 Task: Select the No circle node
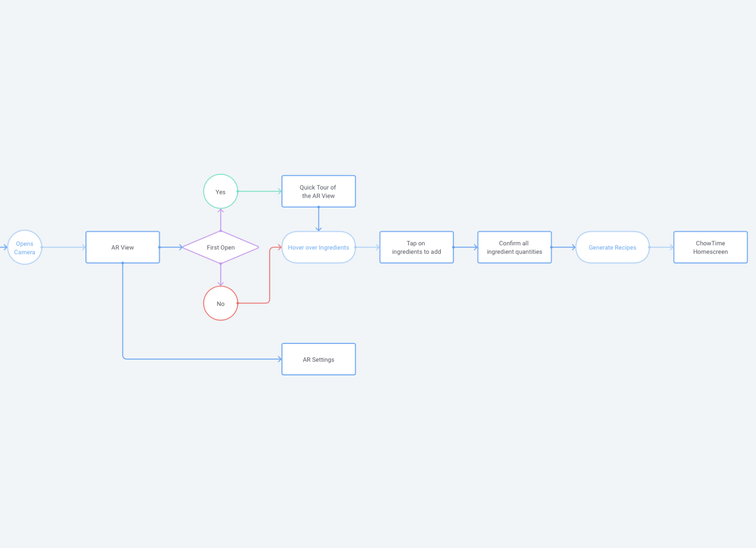[x=220, y=303]
